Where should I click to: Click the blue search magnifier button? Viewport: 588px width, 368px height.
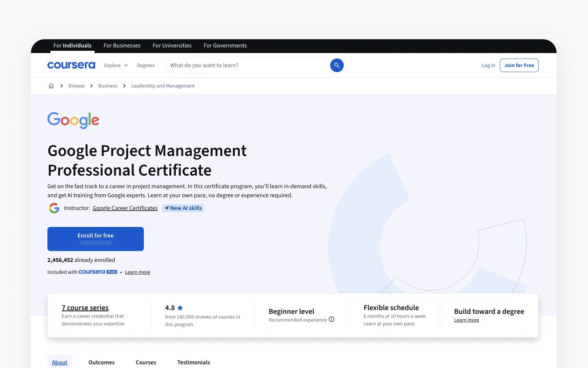(337, 65)
